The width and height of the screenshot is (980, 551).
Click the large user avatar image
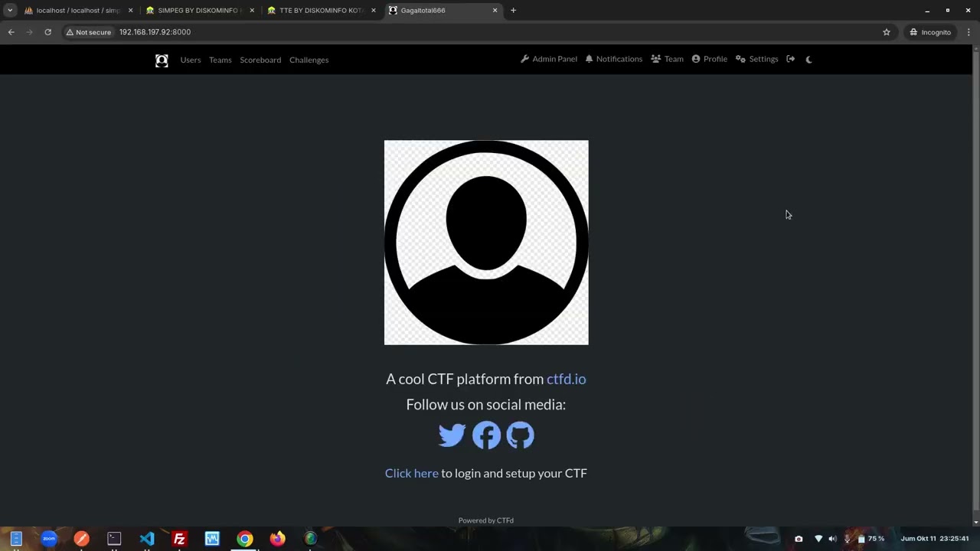pos(486,242)
